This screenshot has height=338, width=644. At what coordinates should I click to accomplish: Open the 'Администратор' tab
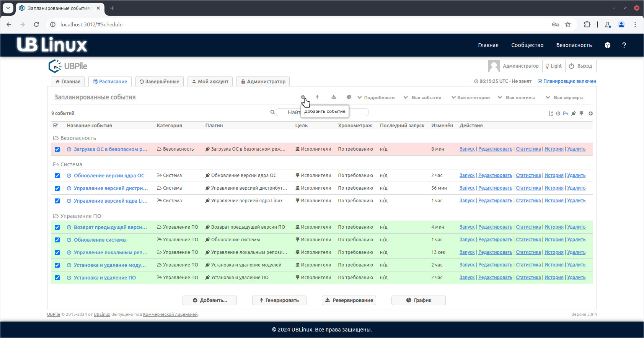tap(263, 81)
